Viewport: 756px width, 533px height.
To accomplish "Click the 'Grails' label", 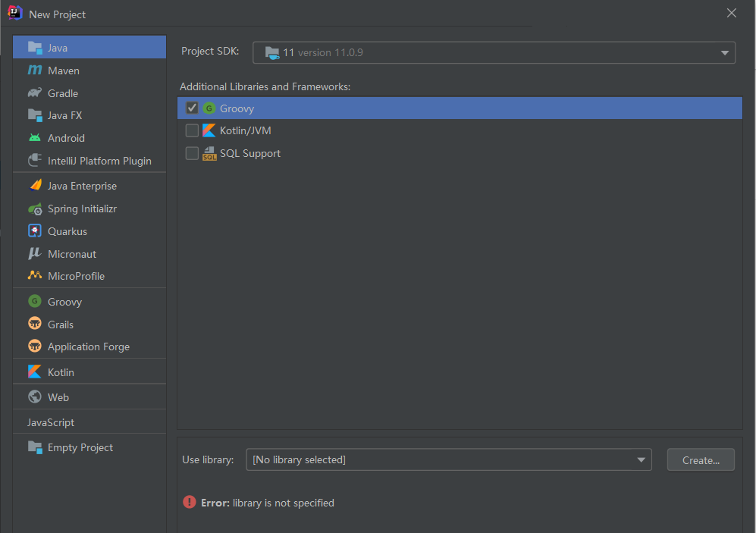I will pyautogui.click(x=61, y=325).
